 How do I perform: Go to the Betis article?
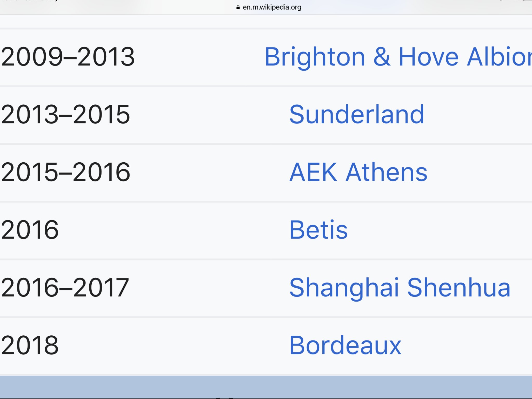pos(318,230)
